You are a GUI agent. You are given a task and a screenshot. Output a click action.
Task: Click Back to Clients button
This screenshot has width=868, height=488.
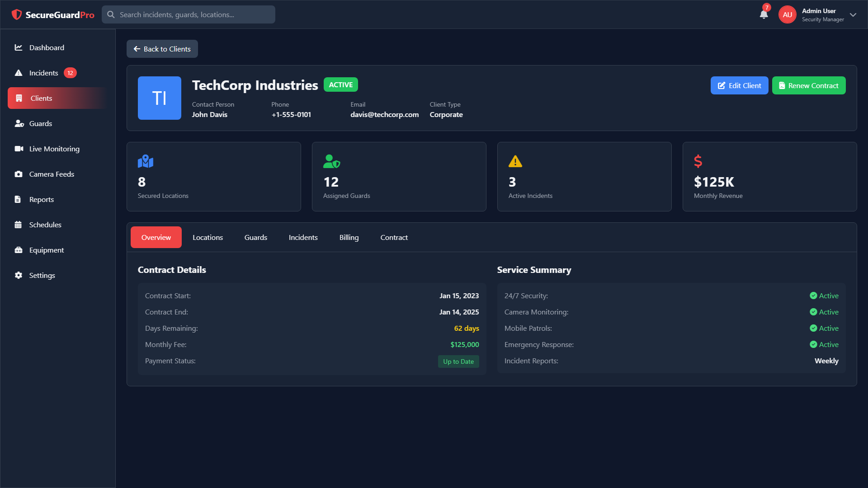click(162, 49)
